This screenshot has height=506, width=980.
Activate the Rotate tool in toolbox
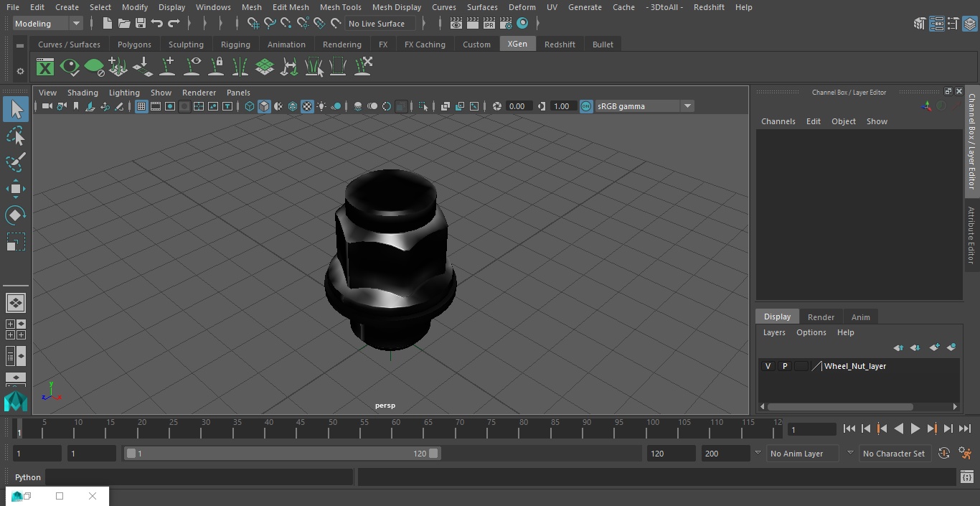15,215
